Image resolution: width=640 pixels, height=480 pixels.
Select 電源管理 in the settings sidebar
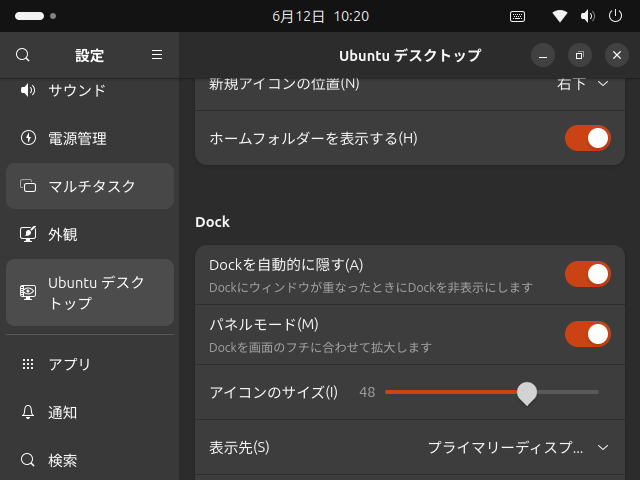[90, 138]
